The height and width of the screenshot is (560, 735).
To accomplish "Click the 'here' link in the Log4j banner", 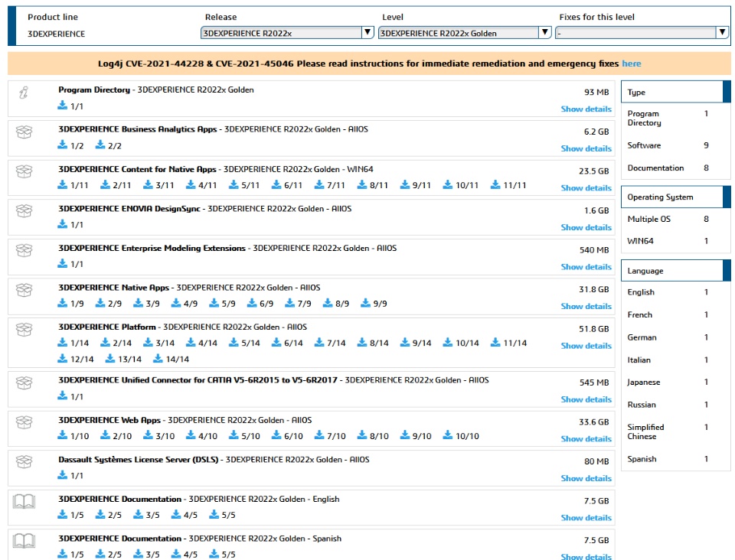I will click(x=632, y=63).
